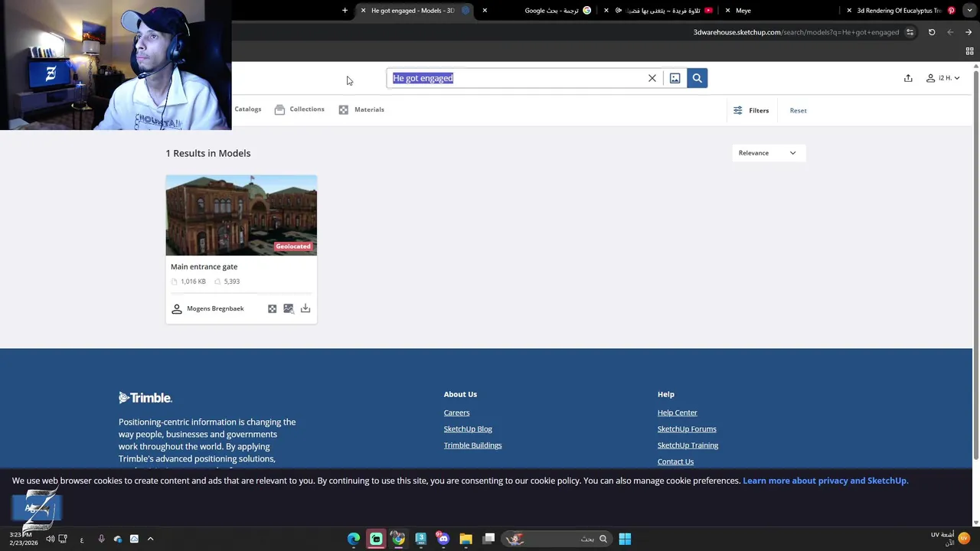Open the bookmarks apps grid icon
Screen dimensions: 980x551
969,51
